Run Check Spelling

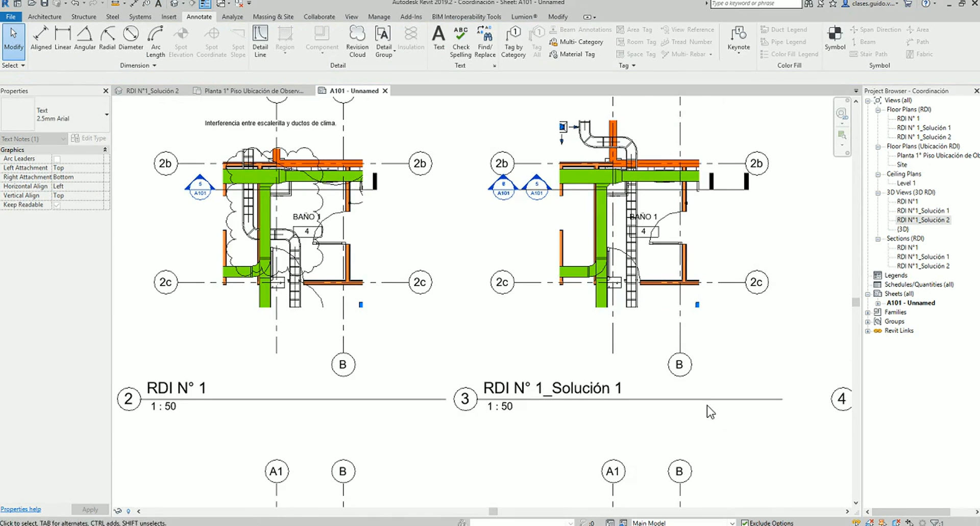pos(460,41)
